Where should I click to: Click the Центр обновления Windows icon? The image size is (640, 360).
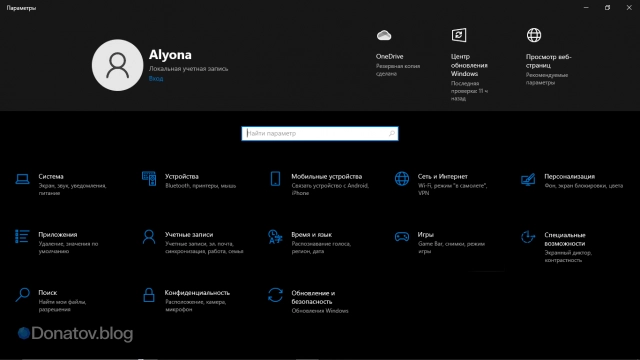pos(459,35)
